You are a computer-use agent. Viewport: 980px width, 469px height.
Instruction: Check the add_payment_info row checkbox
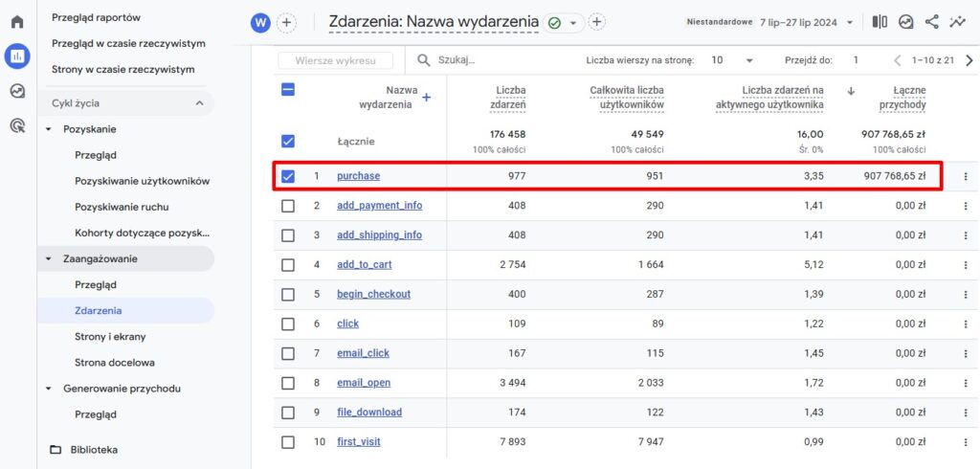pos(287,206)
